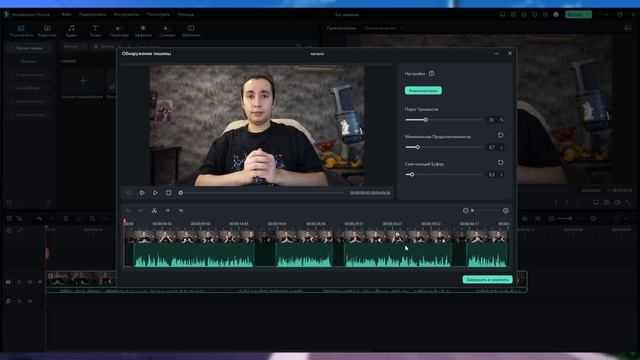Toggle visibility eye on main video track
This screenshot has width=640, height=360.
click(x=40, y=282)
